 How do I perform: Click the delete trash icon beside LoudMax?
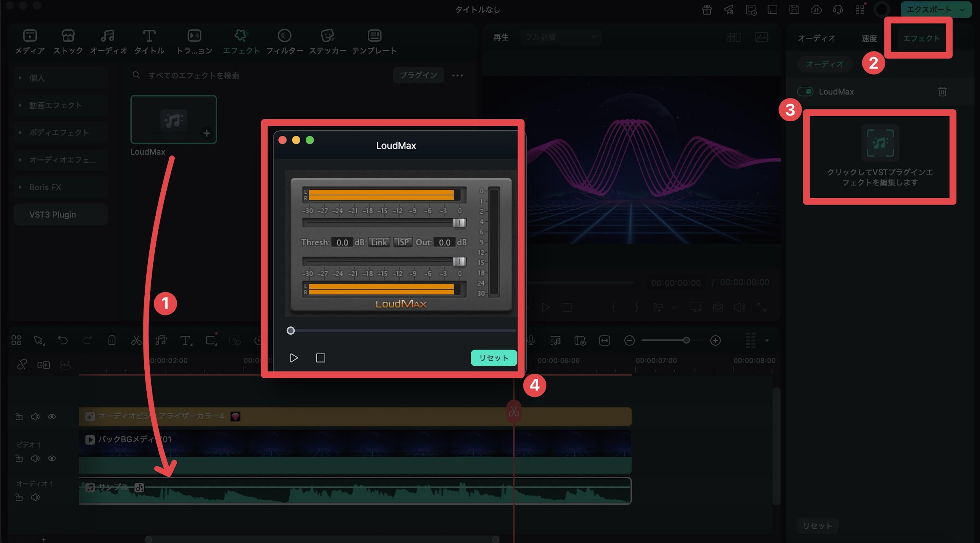(x=942, y=92)
